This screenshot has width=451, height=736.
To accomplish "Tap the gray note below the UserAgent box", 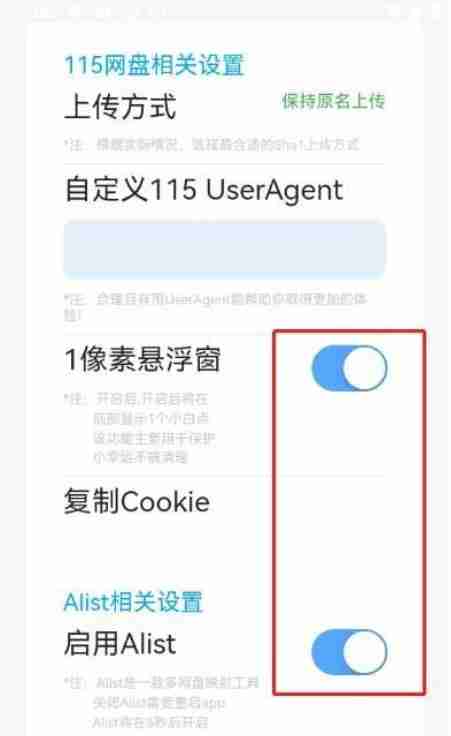I will click(215, 306).
